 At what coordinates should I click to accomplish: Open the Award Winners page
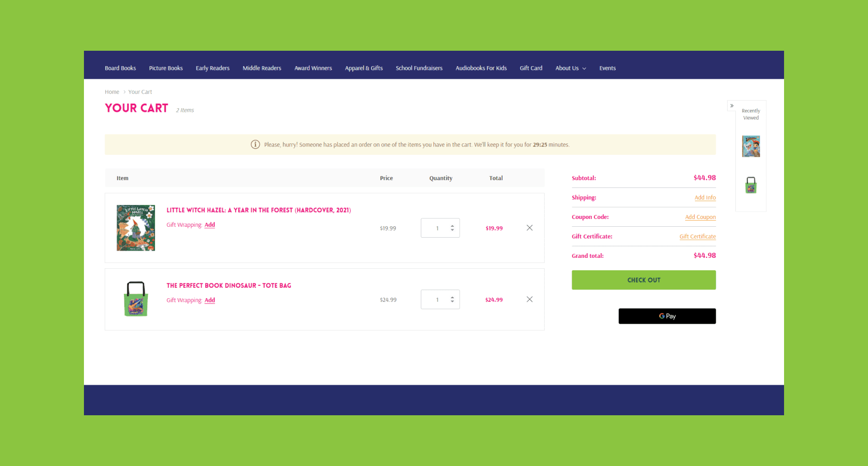point(313,68)
